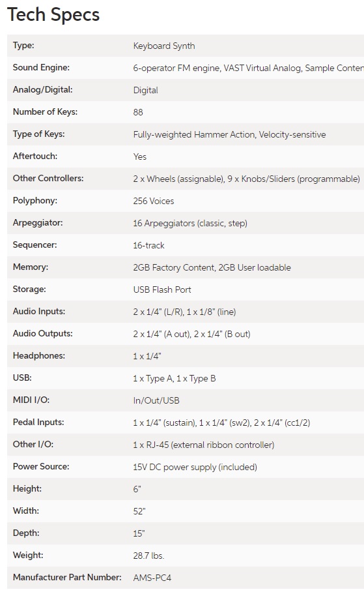The width and height of the screenshot is (364, 594).
Task: Click the 256 Voices polyphony value
Action: tap(153, 201)
